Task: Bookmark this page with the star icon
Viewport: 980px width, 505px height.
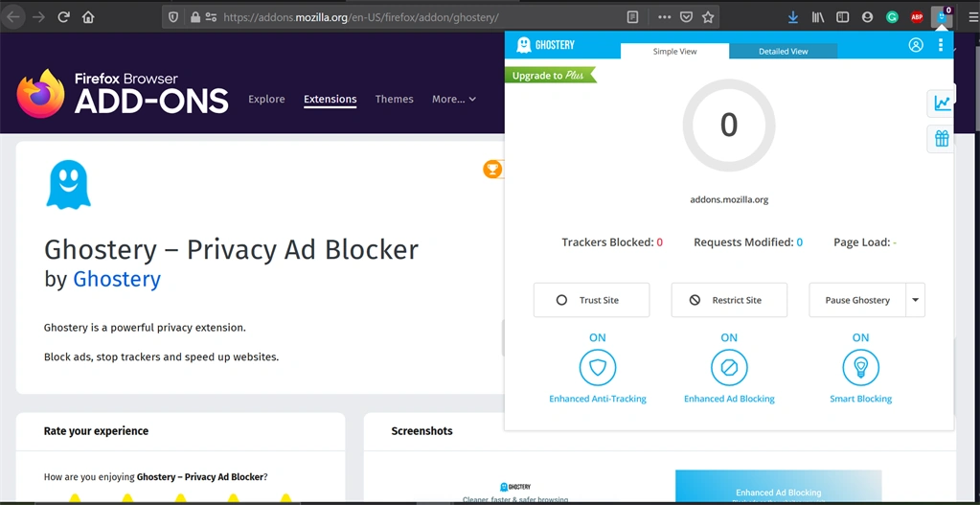Action: click(x=708, y=17)
